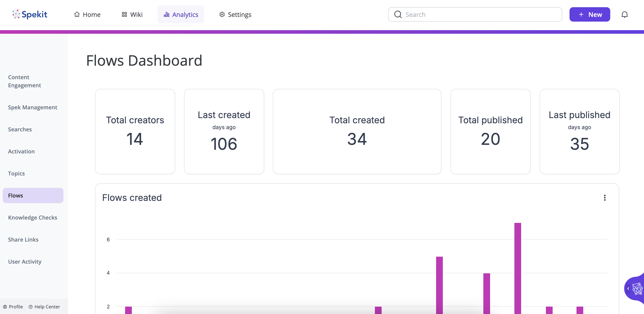Viewport: 644px width, 314px height.
Task: Click the Wiki grid icon
Action: [124, 14]
